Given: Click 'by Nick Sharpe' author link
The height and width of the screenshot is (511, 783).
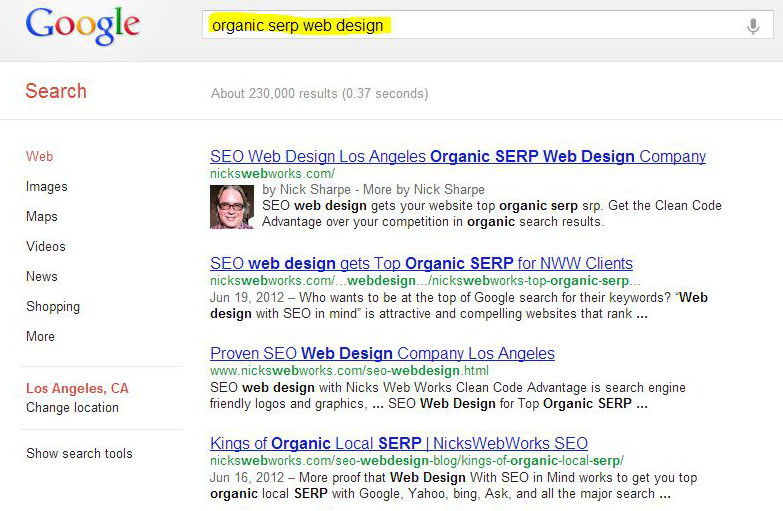Looking at the screenshot, I should (x=307, y=190).
